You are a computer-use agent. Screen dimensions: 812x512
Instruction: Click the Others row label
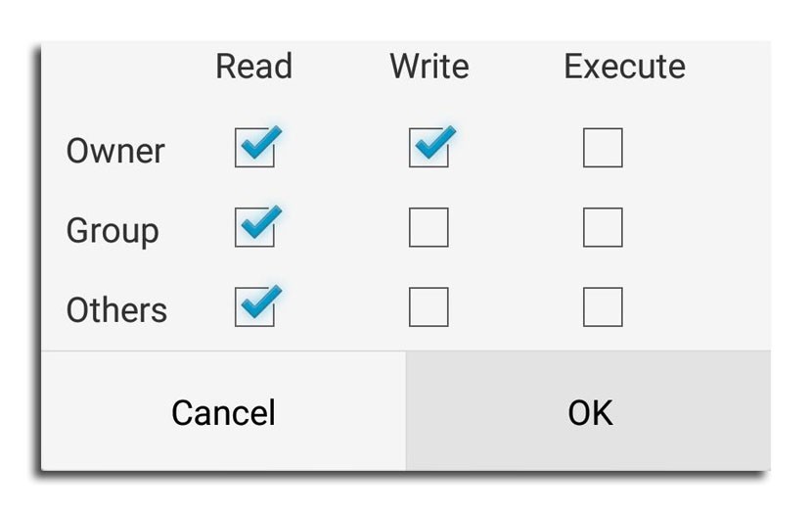(116, 310)
